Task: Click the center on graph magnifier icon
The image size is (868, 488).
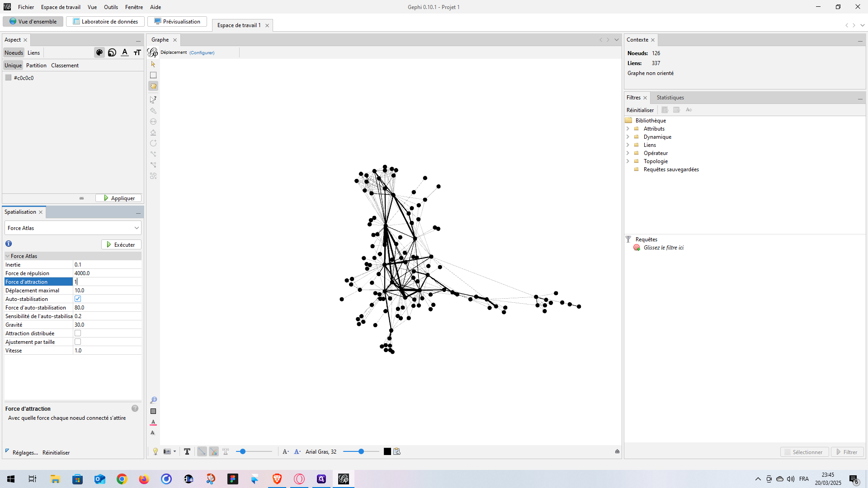Action: click(x=153, y=400)
